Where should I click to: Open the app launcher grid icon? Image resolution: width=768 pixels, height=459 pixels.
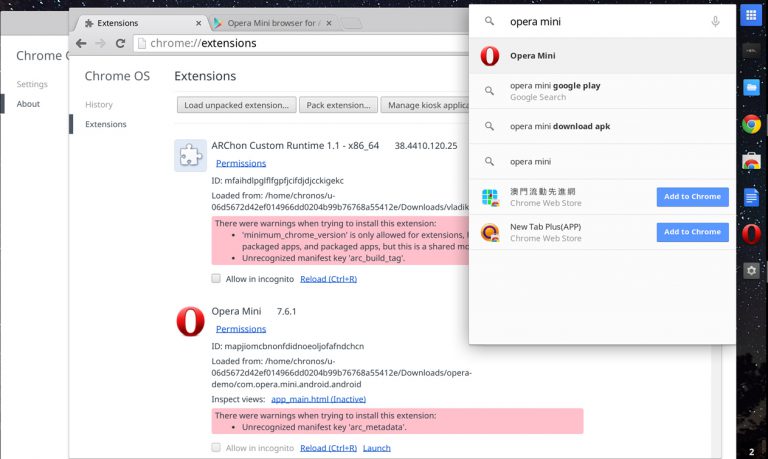[x=751, y=16]
